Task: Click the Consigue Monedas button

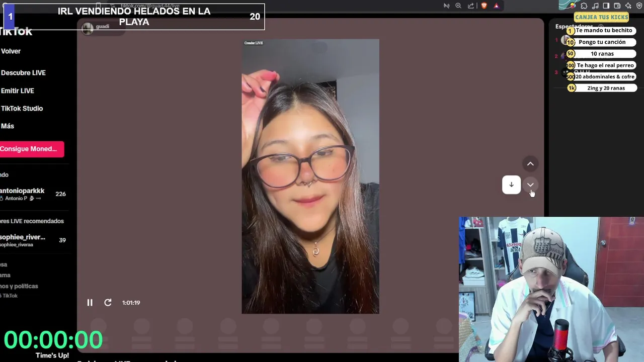Action: click(x=31, y=149)
